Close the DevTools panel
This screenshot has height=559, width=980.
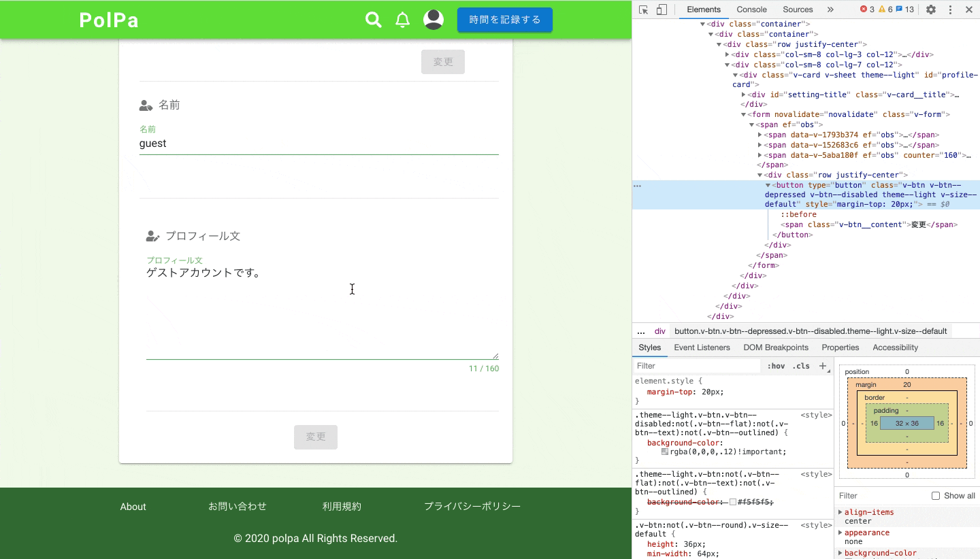click(969, 10)
